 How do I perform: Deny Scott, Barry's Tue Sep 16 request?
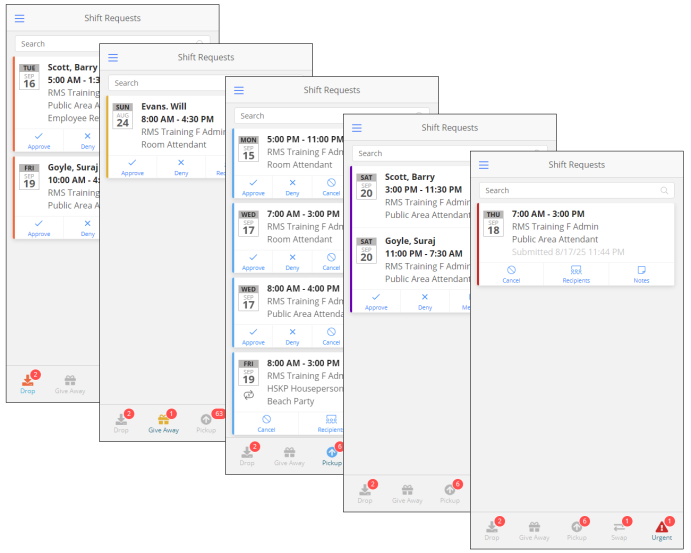[88, 138]
